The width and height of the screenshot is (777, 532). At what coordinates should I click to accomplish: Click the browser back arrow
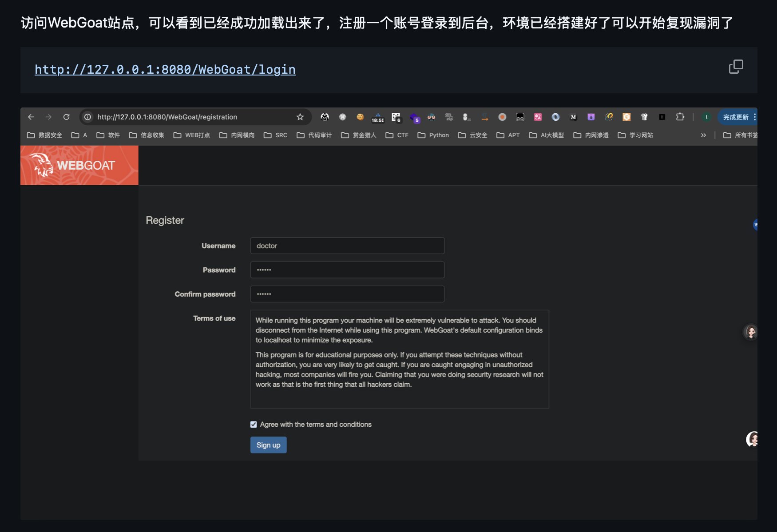tap(31, 117)
